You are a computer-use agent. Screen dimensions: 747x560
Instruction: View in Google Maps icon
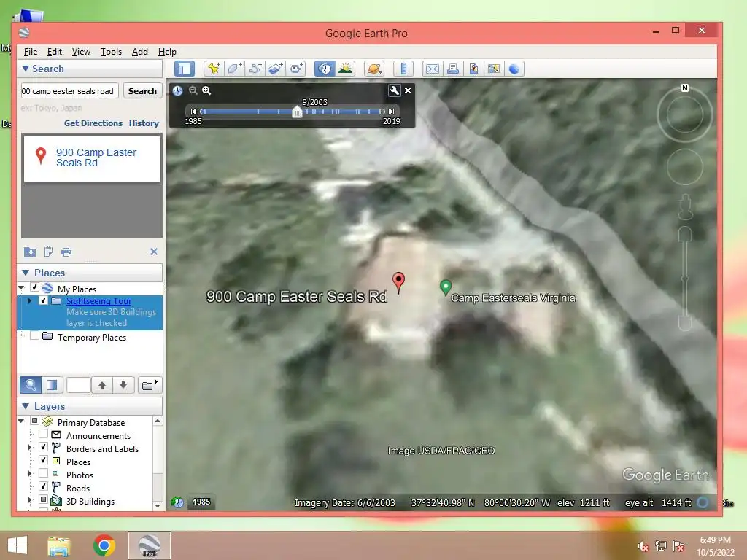[494, 69]
